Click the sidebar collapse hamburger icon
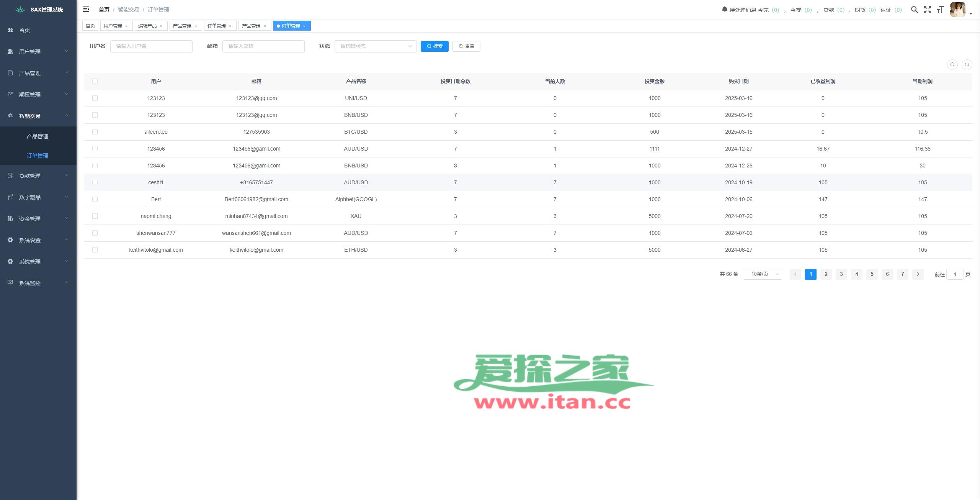980x500 pixels. 86,9
